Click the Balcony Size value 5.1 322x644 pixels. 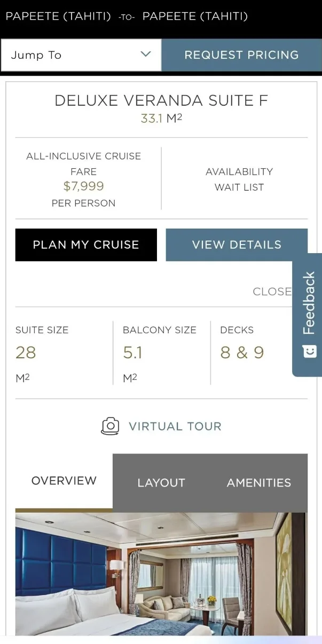132,352
